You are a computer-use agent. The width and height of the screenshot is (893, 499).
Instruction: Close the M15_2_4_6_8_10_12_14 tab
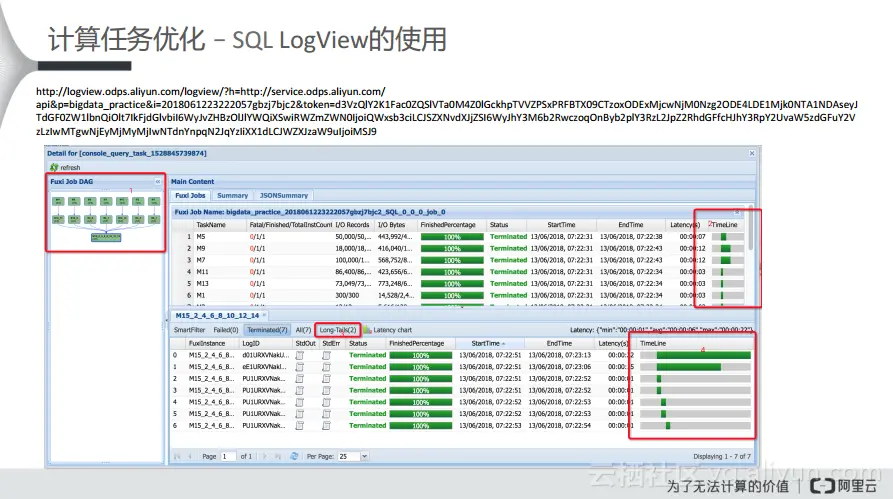264,315
